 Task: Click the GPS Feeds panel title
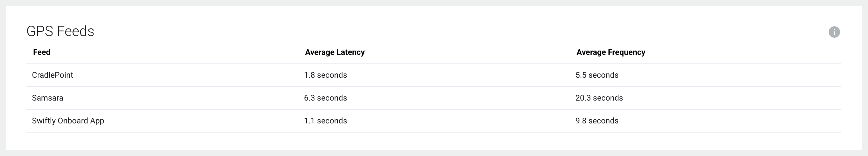click(60, 31)
